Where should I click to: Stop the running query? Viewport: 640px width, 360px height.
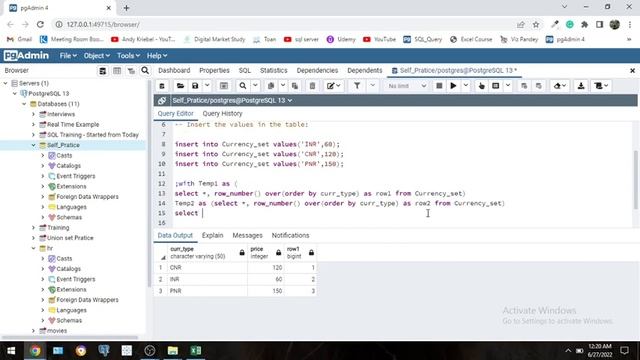point(439,86)
